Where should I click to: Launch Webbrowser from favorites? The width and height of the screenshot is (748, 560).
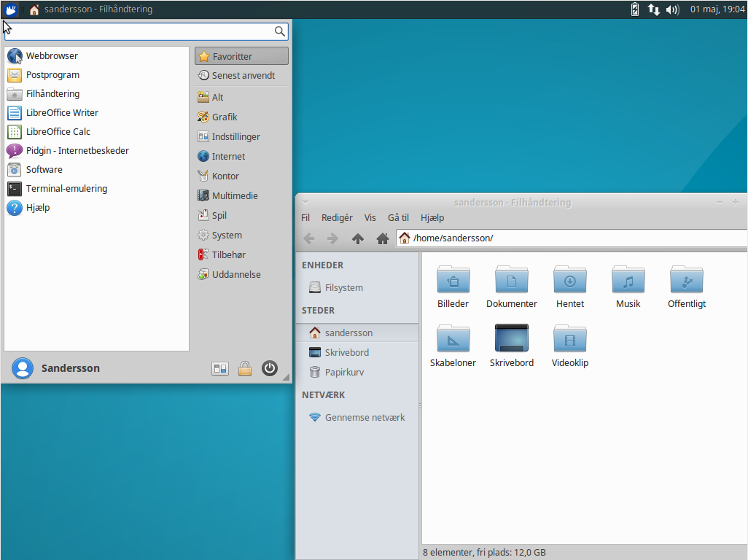(97, 56)
